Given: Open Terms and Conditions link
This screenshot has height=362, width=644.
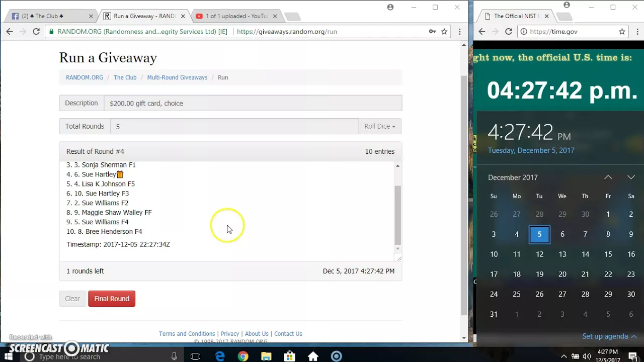Looking at the screenshot, I should (x=187, y=334).
